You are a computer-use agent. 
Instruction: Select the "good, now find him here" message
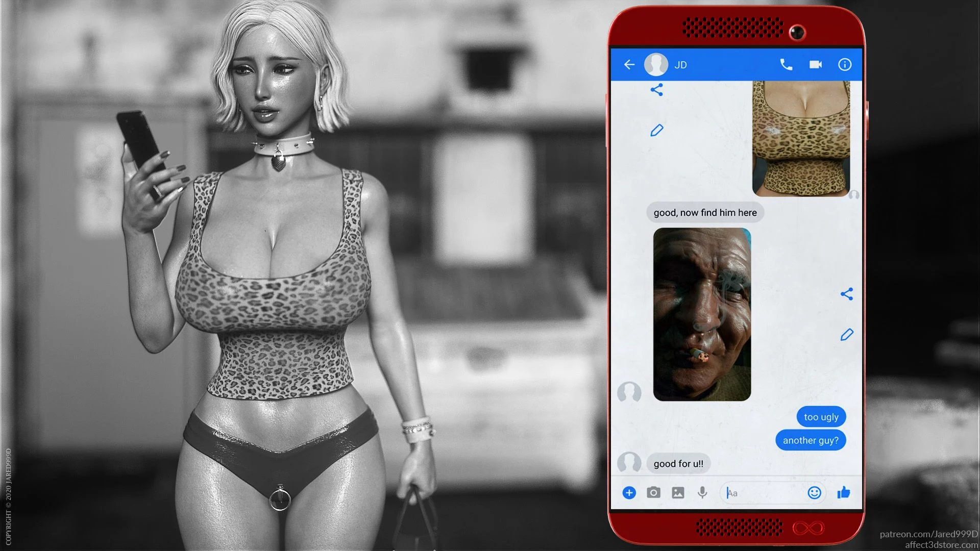pos(705,213)
